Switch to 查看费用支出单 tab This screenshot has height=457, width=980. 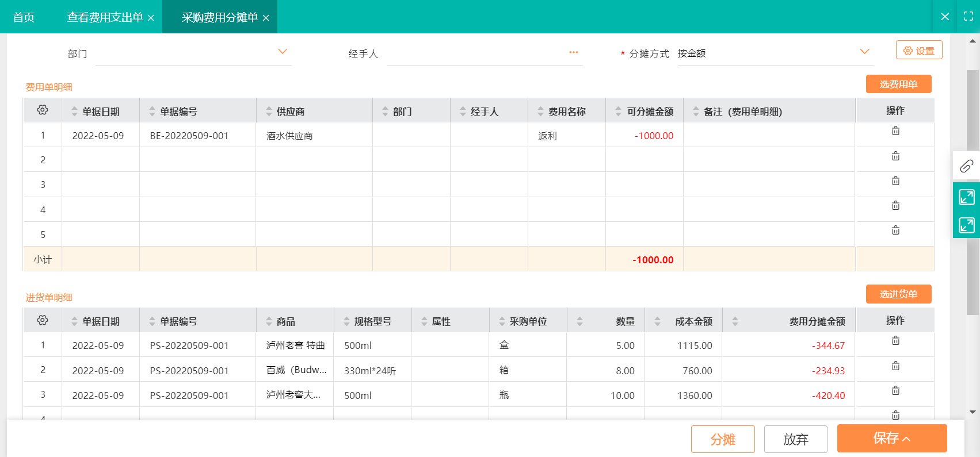coord(105,17)
